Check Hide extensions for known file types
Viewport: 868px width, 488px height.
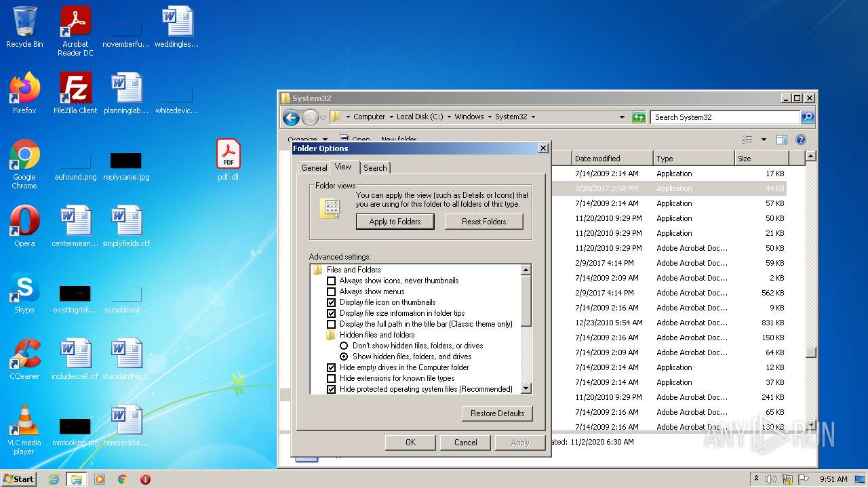(x=332, y=378)
